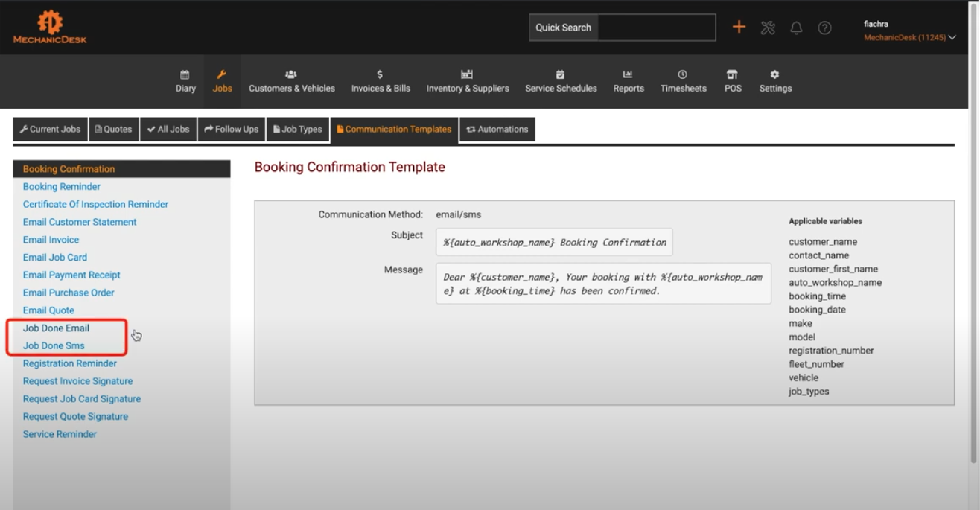This screenshot has height=510, width=980.
Task: Open the notifications bell icon
Action: [x=796, y=28]
